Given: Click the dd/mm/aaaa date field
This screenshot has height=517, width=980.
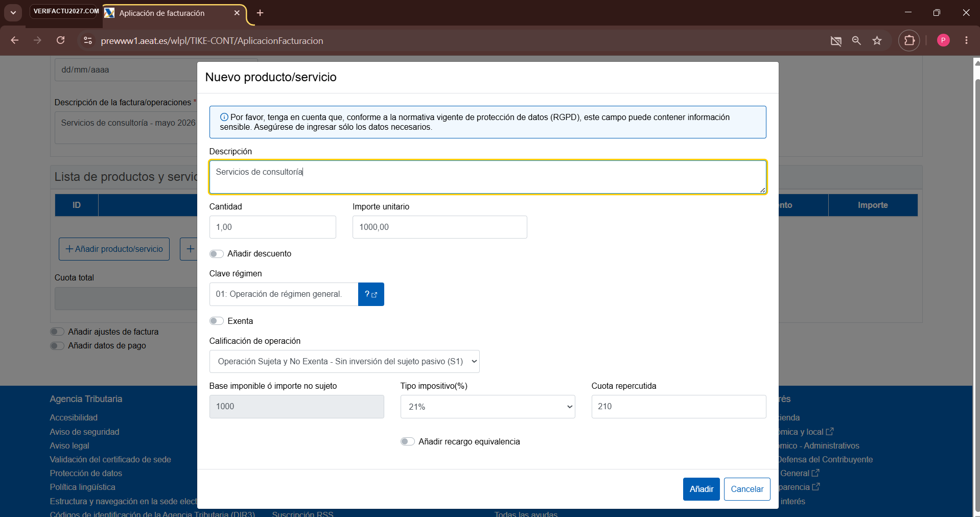Looking at the screenshot, I should [126, 69].
